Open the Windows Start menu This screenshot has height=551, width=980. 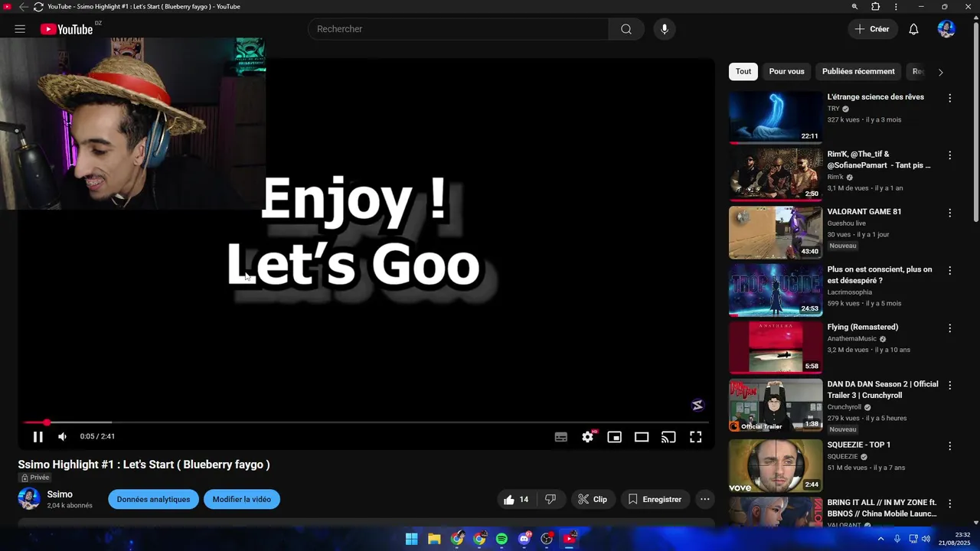(411, 539)
